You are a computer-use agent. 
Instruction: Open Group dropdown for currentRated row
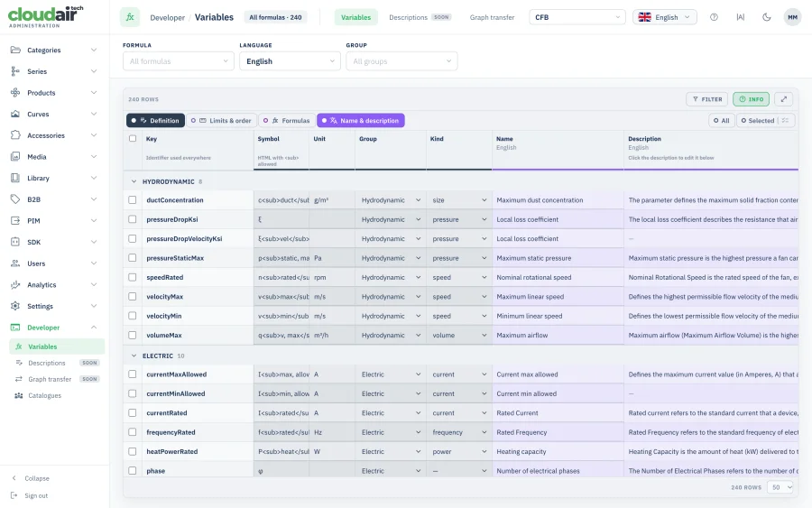[391, 412]
